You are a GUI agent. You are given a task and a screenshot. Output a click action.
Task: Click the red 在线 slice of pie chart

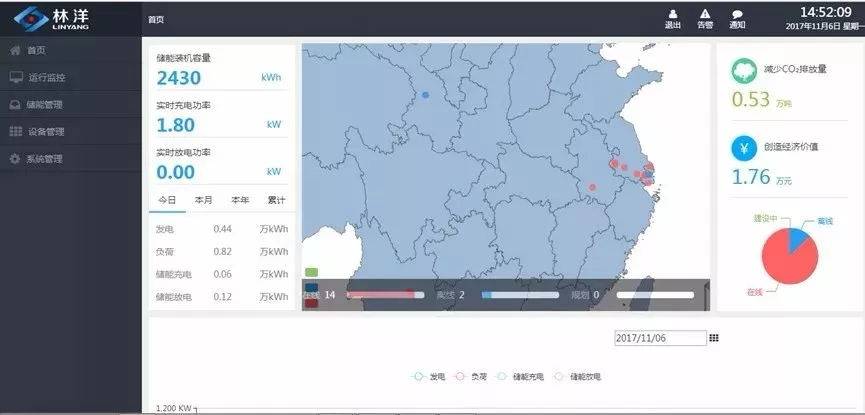782,262
